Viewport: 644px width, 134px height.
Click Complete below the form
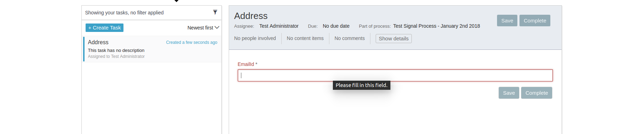point(536,93)
